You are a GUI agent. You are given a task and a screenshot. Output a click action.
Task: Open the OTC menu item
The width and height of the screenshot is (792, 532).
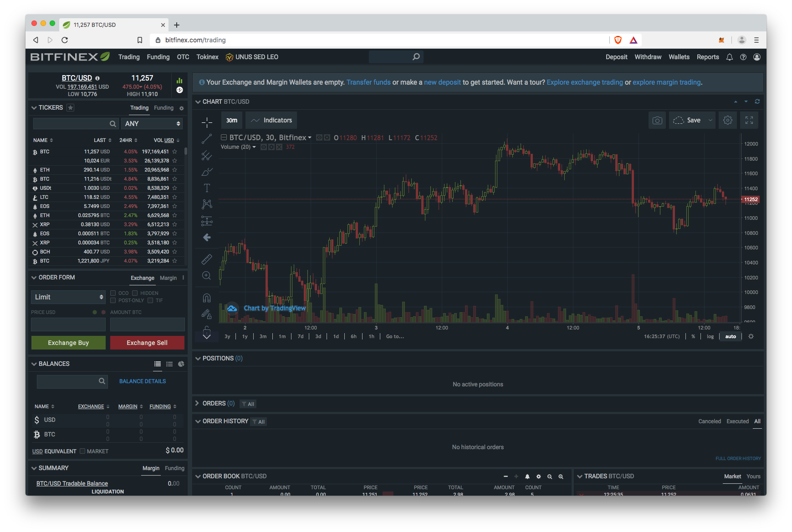point(183,57)
